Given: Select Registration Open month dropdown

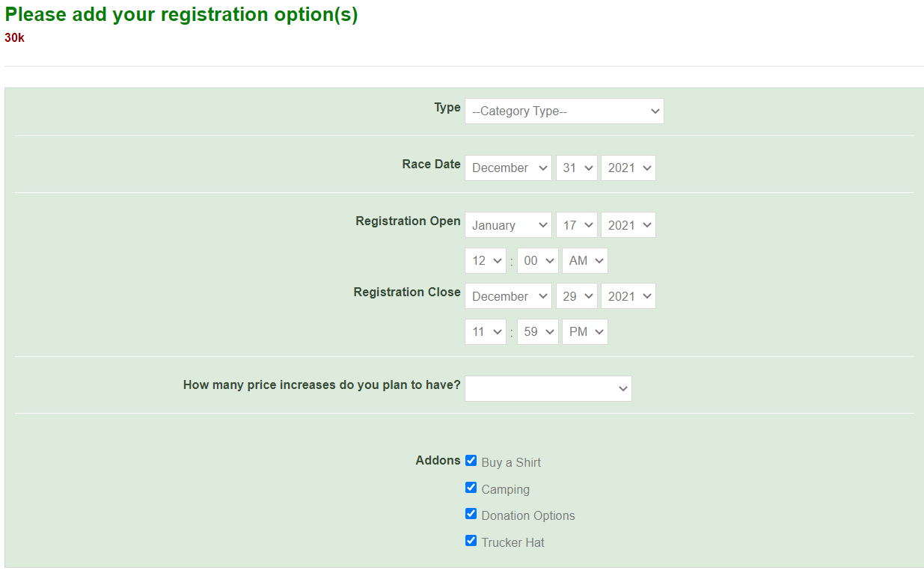Looking at the screenshot, I should click(x=508, y=225).
